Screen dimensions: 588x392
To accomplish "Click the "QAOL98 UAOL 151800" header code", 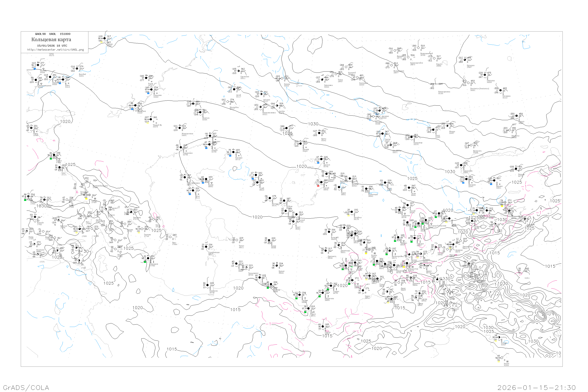I will pos(53,34).
